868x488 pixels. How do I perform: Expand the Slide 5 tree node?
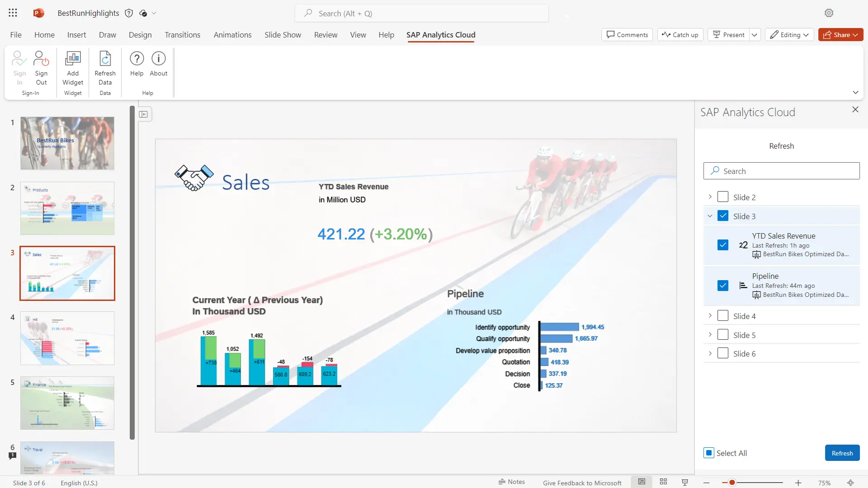(x=710, y=335)
